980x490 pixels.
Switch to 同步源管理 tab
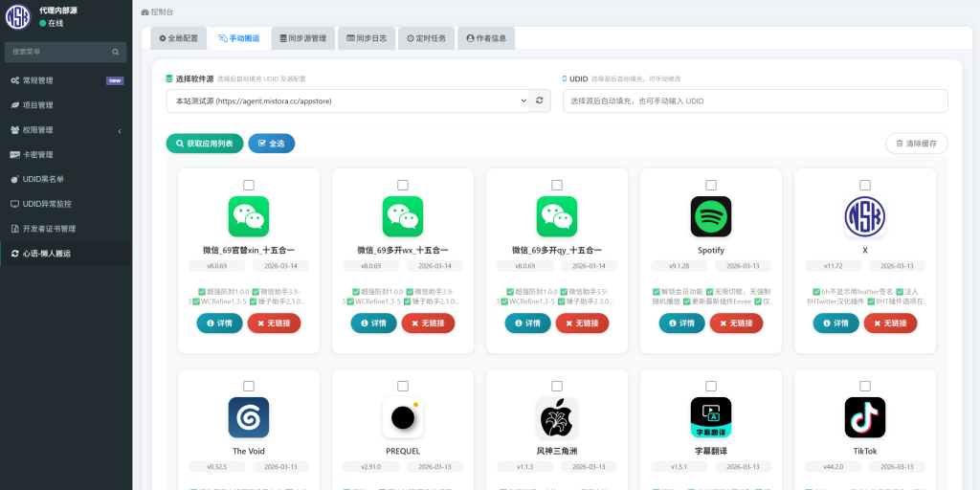tap(303, 38)
